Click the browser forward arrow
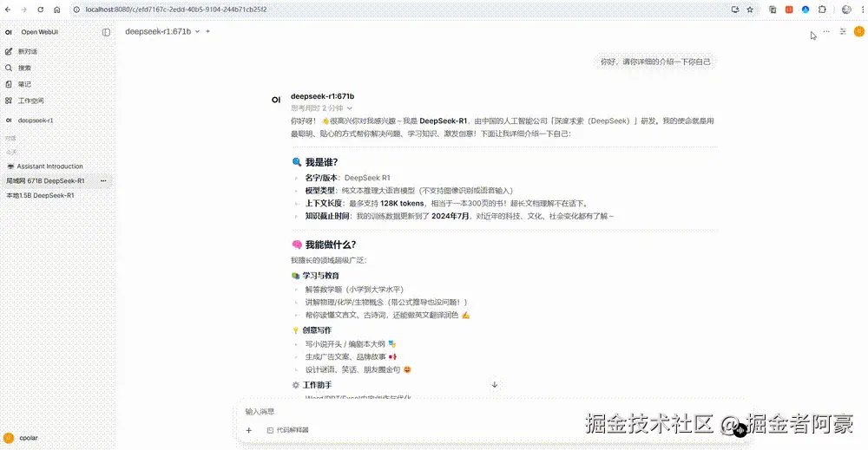Screen dimensions: 868x450 tap(23, 10)
